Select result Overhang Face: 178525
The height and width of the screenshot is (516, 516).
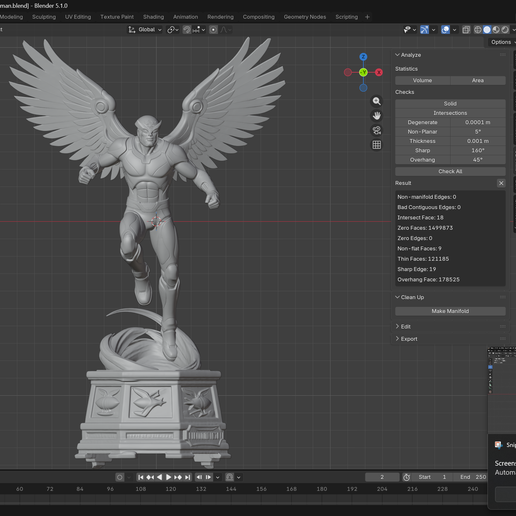[428, 280]
